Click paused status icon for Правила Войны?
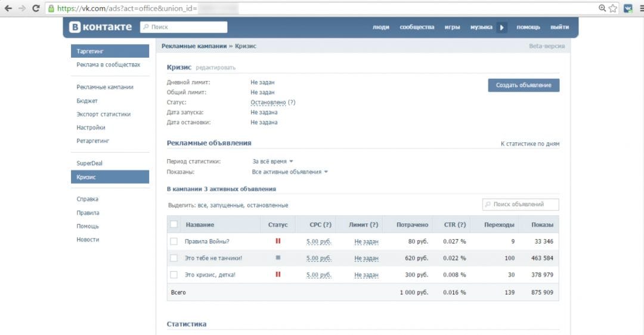Viewport: 644px width, 335px height. (278, 241)
